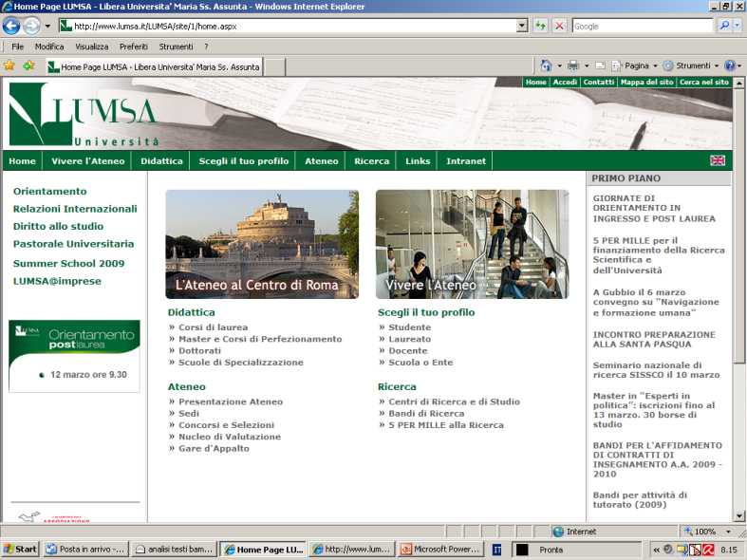This screenshot has width=747, height=560.
Task: Click the Orientamento post laurea banner
Action: click(x=74, y=356)
